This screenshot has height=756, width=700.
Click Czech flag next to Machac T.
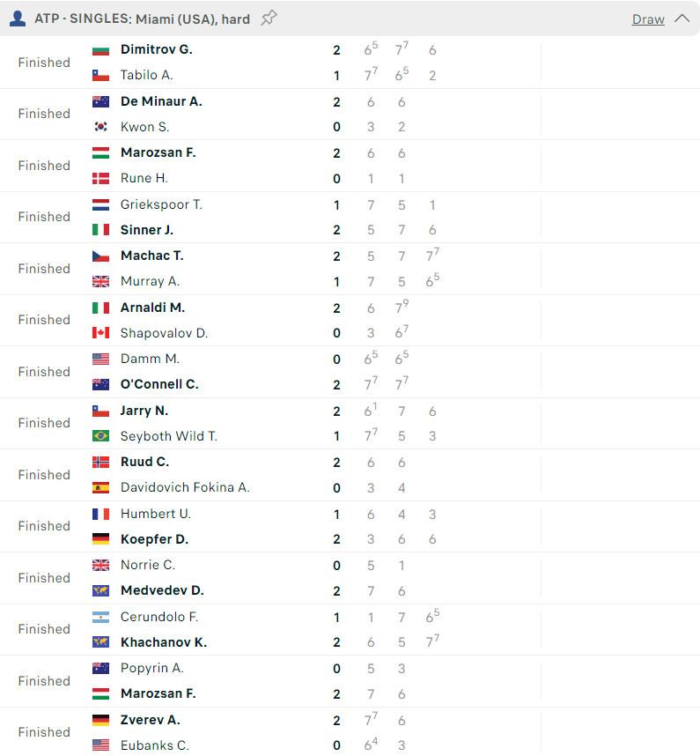100,256
